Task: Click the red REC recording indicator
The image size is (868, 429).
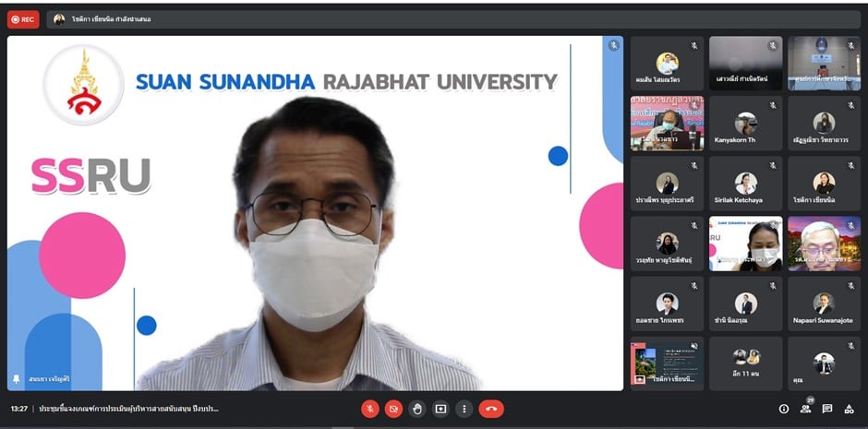Action: [x=23, y=18]
